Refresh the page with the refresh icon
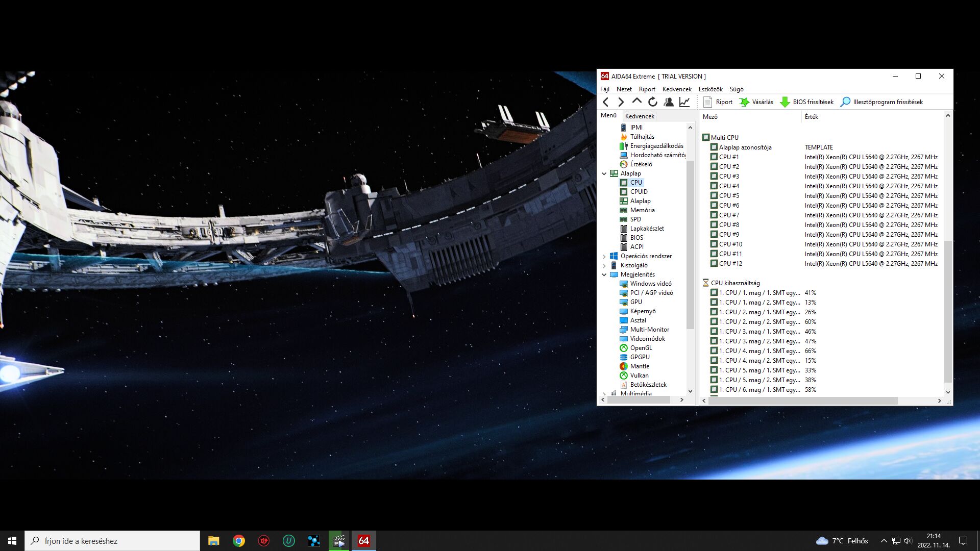The image size is (980, 551). pos(652,102)
